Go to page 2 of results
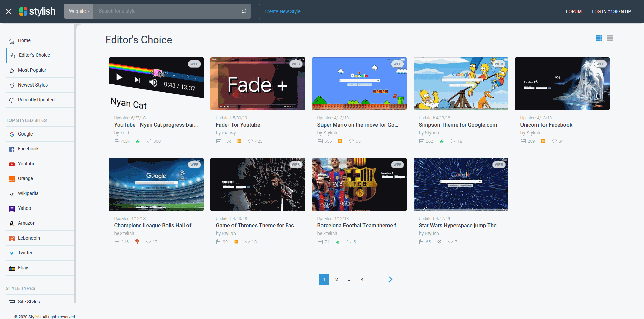 coord(336,279)
